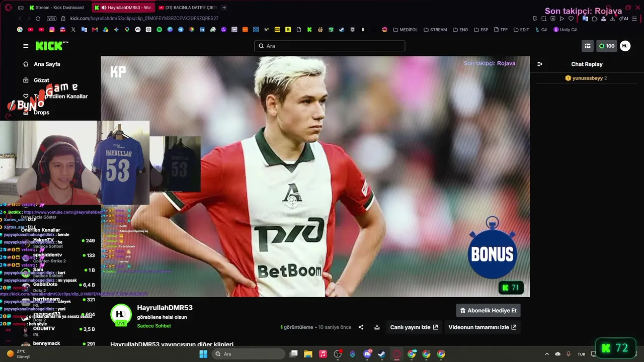The height and width of the screenshot is (362, 644).
Task: Open the TFF bookmarks folder
Action: point(501,30)
